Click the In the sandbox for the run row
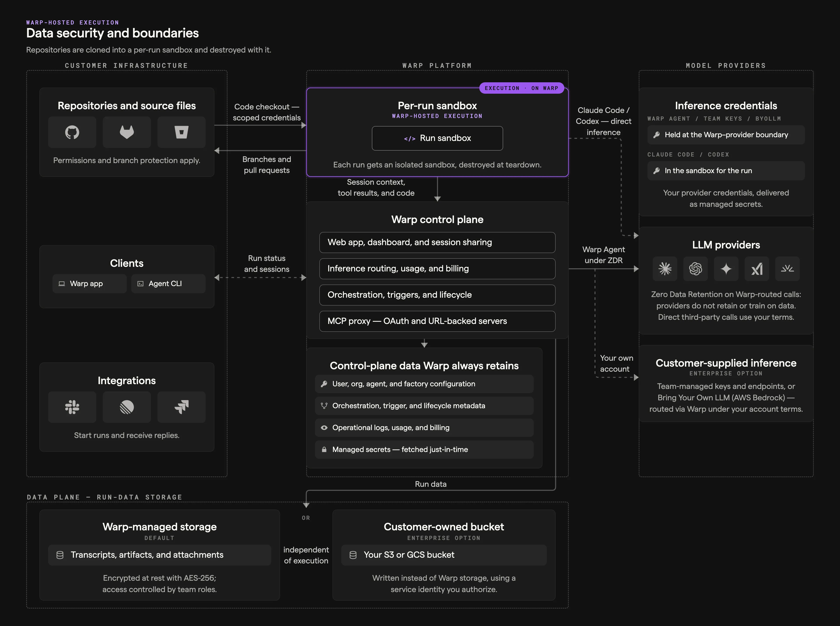840x626 pixels. pyautogui.click(x=726, y=171)
